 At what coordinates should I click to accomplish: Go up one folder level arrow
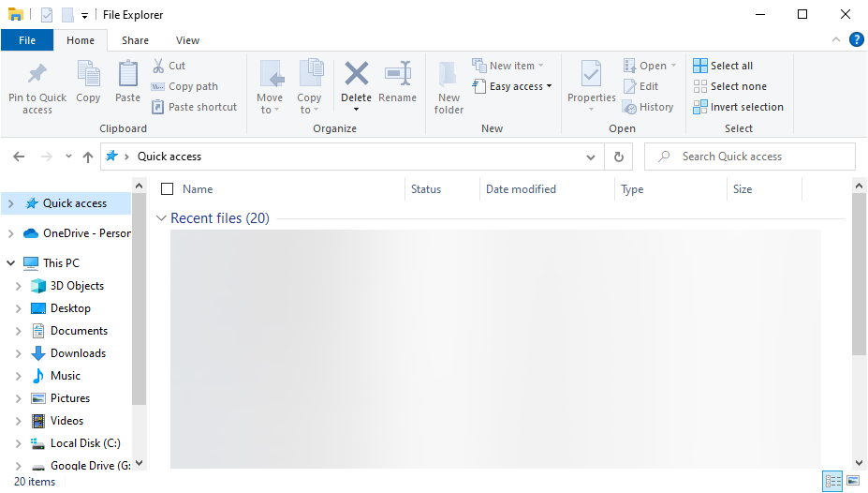pos(87,157)
